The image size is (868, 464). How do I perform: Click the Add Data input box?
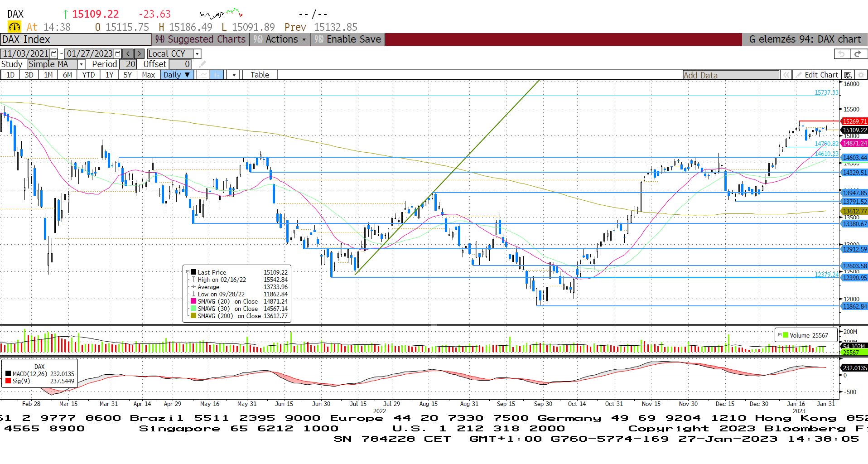click(731, 75)
